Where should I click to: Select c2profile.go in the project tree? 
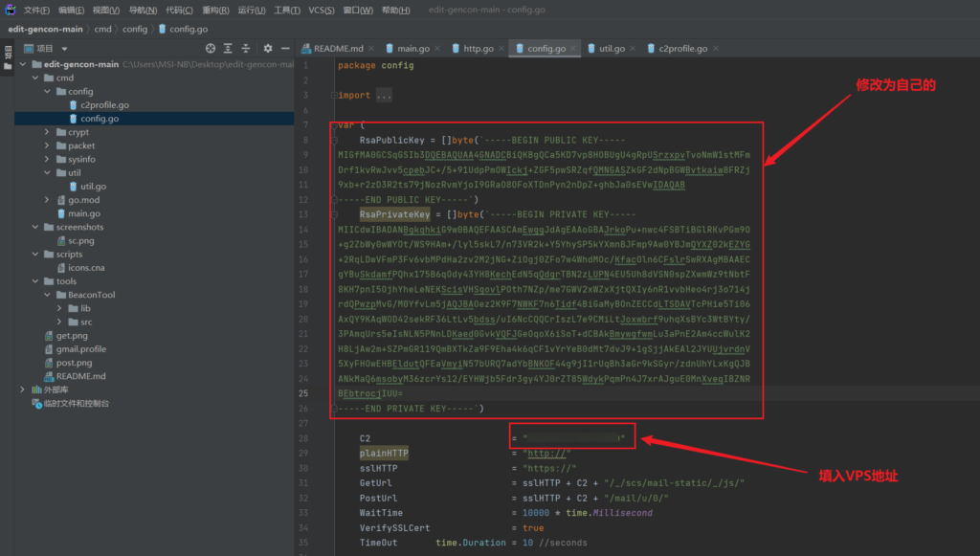[104, 105]
